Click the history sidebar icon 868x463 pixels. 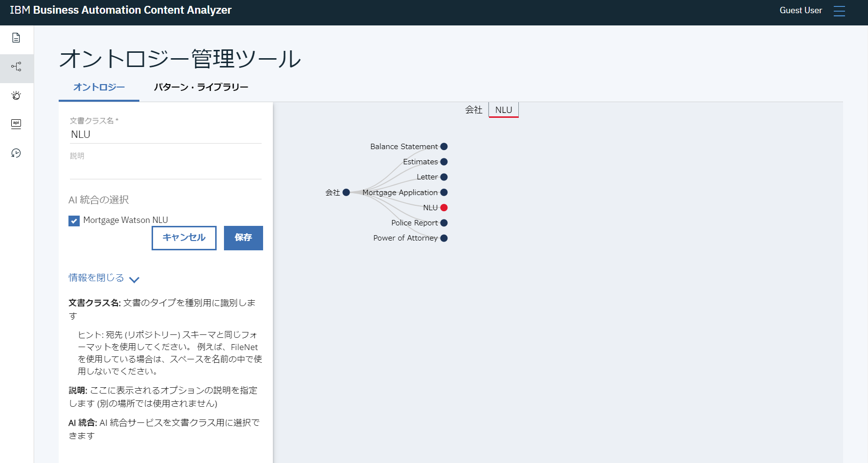[x=16, y=153]
